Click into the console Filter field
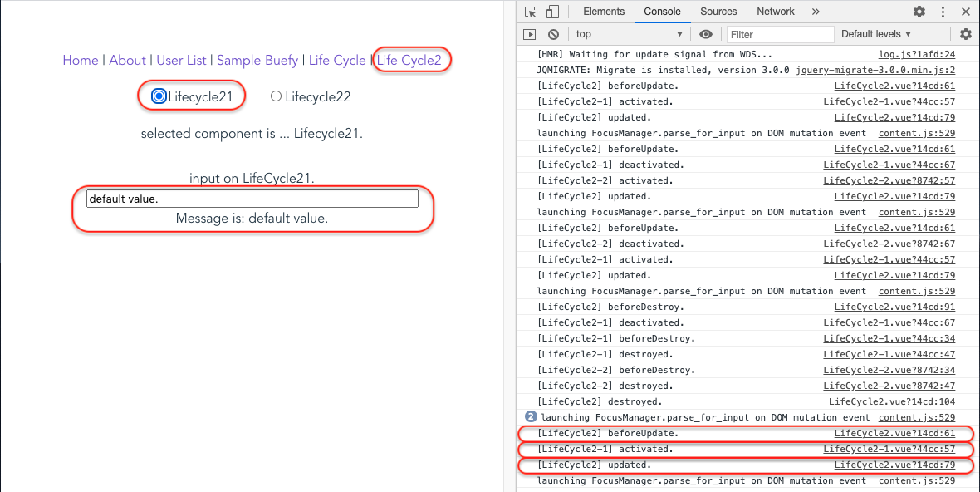Viewport: 980px width, 492px height. coord(780,34)
